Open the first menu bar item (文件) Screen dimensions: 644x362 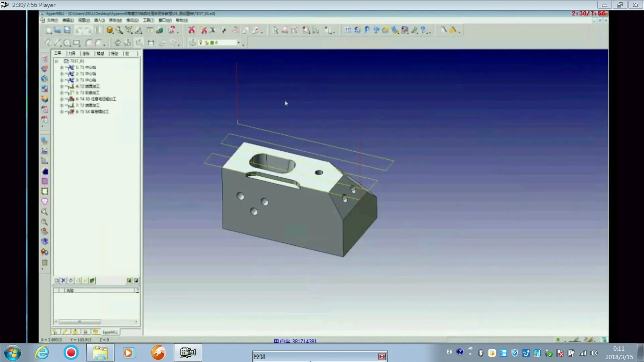[x=52, y=20]
